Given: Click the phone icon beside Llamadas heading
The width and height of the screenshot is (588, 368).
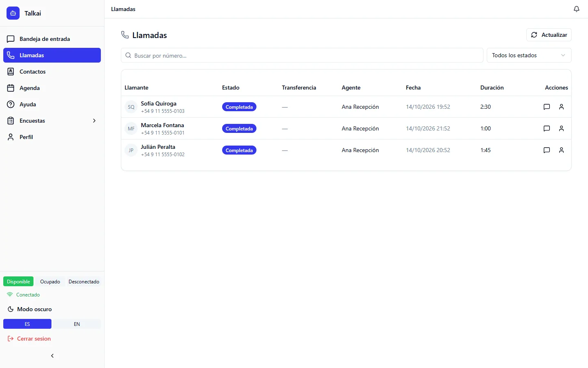Looking at the screenshot, I should coord(125,35).
